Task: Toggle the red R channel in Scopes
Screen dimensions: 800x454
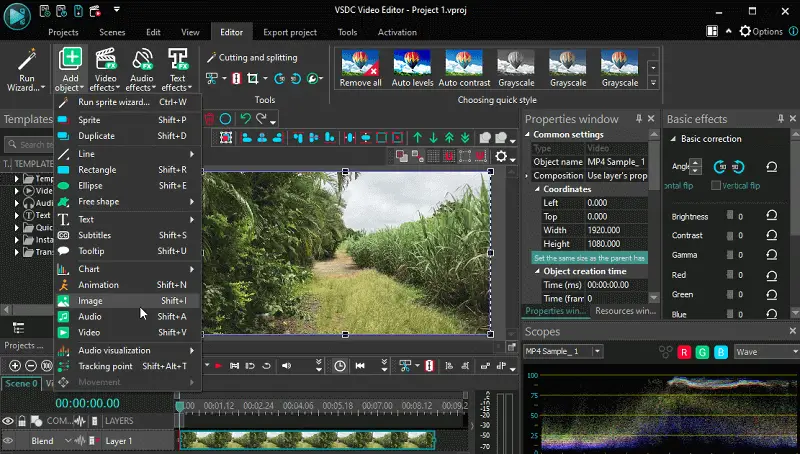Action: [x=684, y=352]
